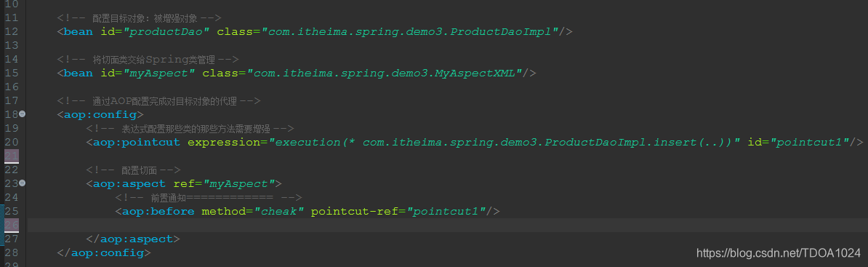
Task: Click the opening aop:aspect tag name on line 23
Action: (x=129, y=184)
